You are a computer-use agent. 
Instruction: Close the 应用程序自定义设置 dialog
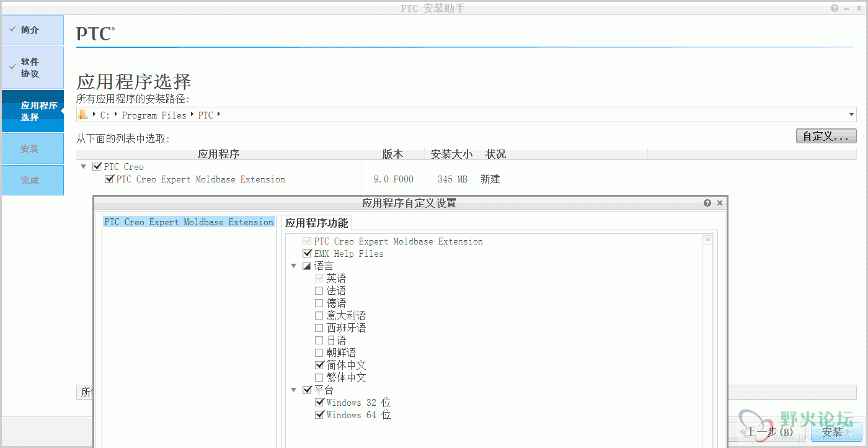[x=720, y=203]
